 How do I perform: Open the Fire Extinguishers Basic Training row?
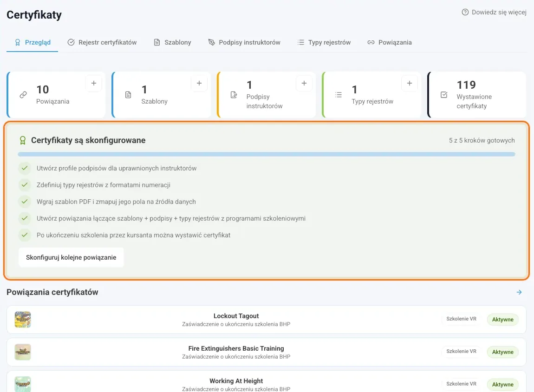pyautogui.click(x=267, y=352)
